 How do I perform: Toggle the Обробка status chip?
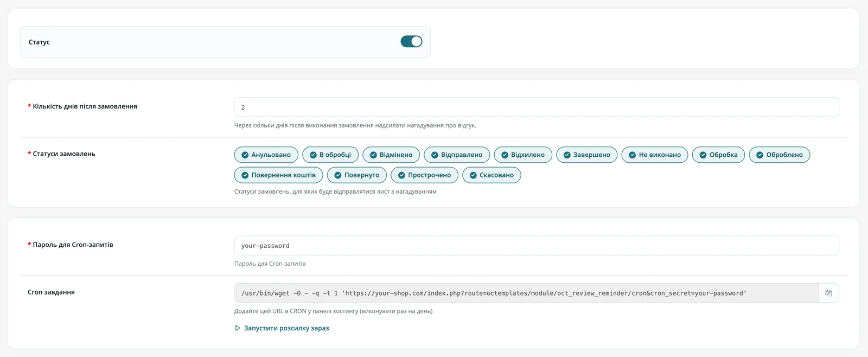(x=719, y=155)
